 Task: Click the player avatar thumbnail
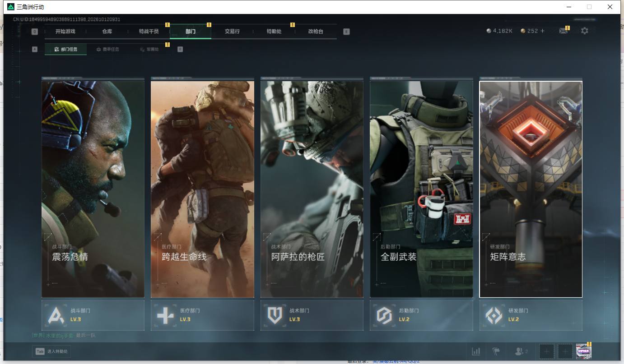(583, 351)
